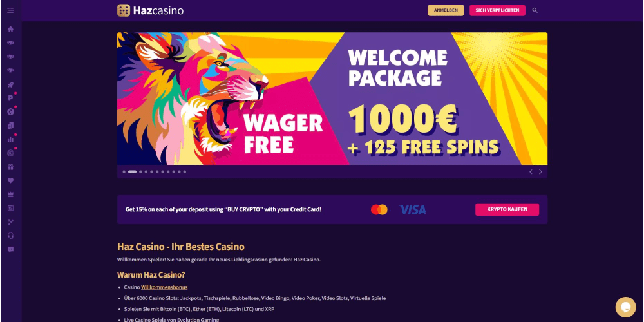The width and height of the screenshot is (644, 322).
Task: Go to the home icon in the sidebar
Action: pyautogui.click(x=11, y=29)
